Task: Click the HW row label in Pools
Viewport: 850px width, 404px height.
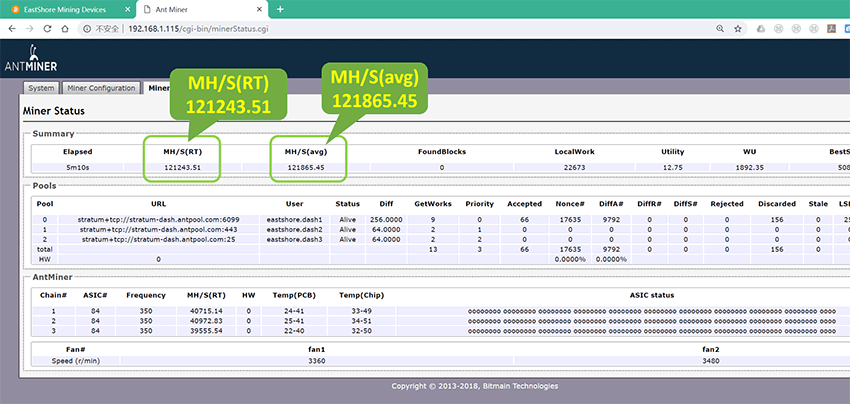Action: click(x=43, y=259)
